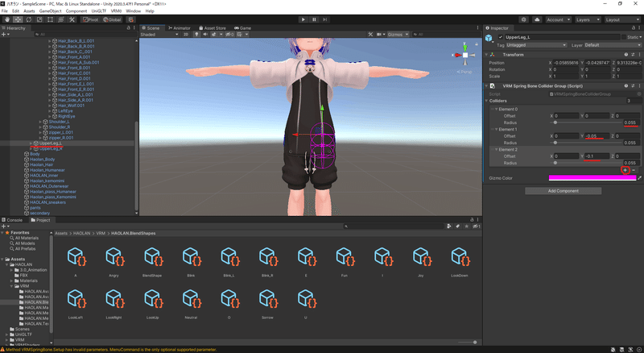Image resolution: width=644 pixels, height=353 pixels.
Task: Select the Rect tool in toolbar
Action: [x=50, y=19]
